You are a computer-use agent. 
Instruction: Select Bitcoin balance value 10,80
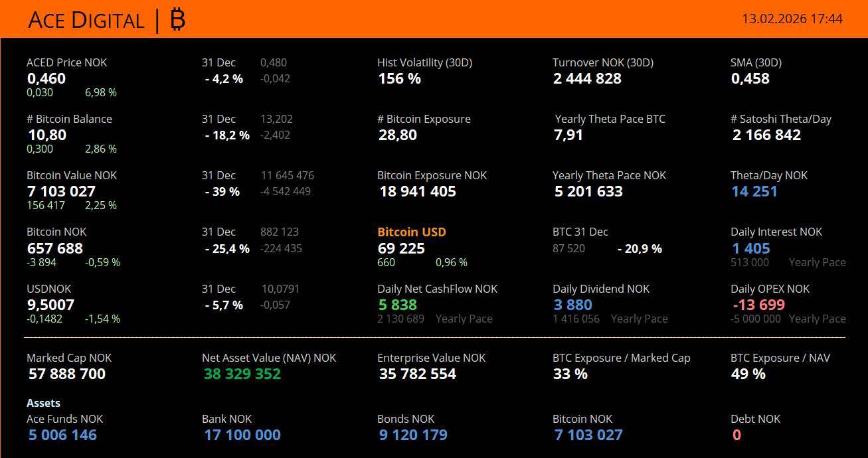[47, 135]
